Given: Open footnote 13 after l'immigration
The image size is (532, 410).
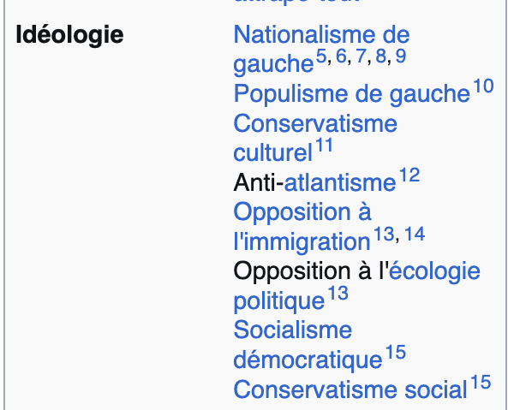Looking at the screenshot, I should 384,235.
